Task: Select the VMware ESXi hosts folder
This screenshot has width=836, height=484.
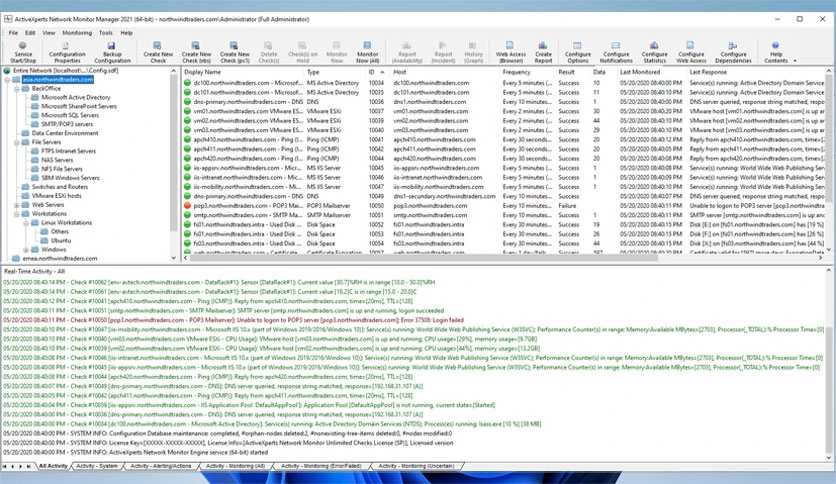Action: tap(57, 196)
